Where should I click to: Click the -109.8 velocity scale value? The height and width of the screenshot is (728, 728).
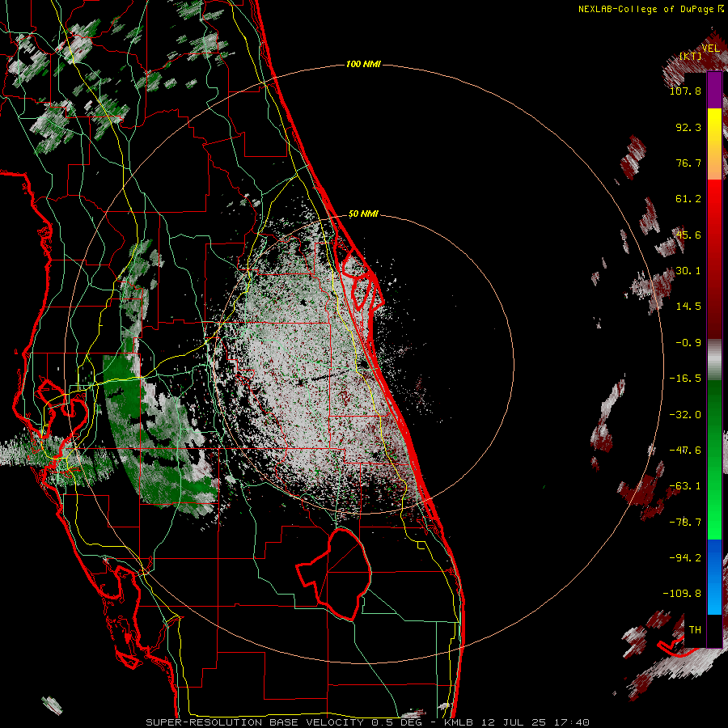(x=682, y=594)
